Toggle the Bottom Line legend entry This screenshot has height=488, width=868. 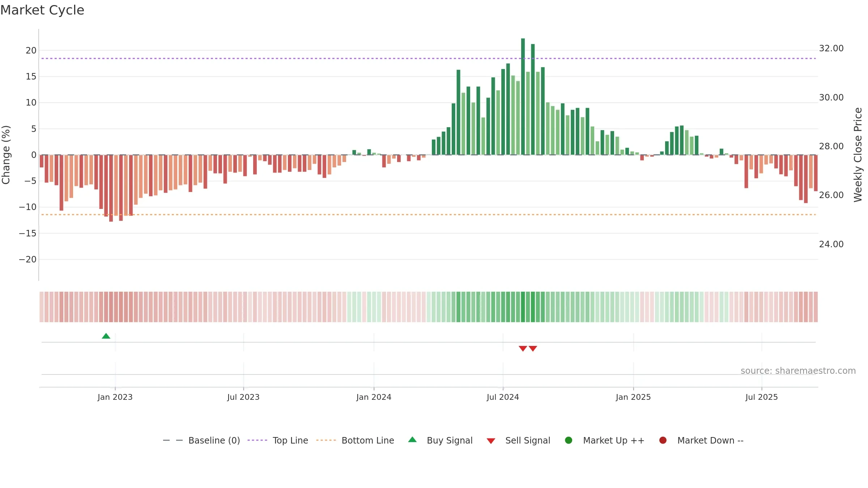coord(355,440)
